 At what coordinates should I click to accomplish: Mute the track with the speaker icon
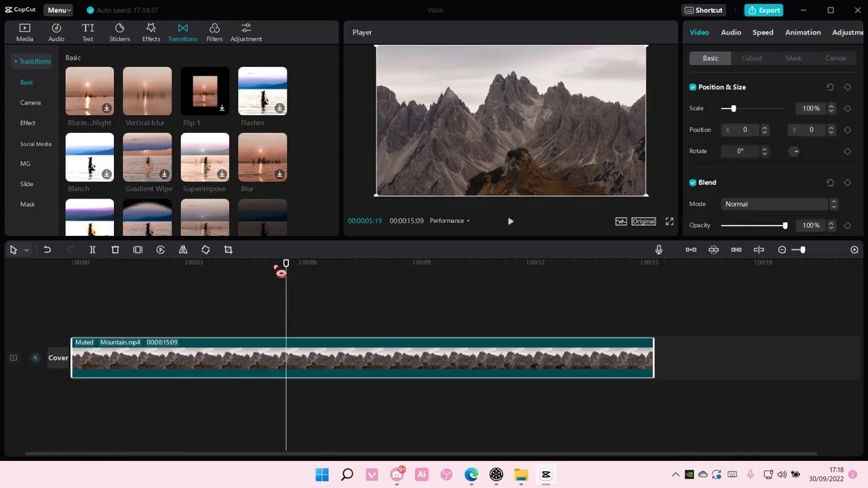click(35, 358)
